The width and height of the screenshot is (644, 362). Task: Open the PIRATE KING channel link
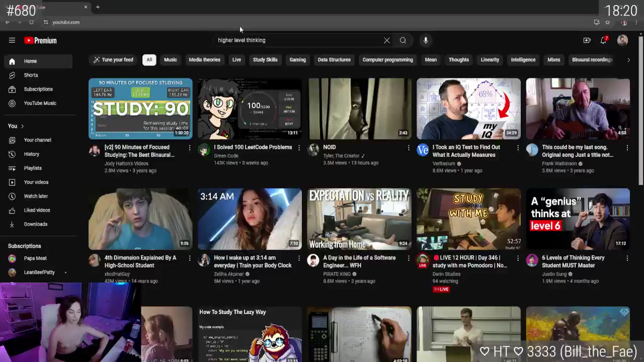point(337,274)
